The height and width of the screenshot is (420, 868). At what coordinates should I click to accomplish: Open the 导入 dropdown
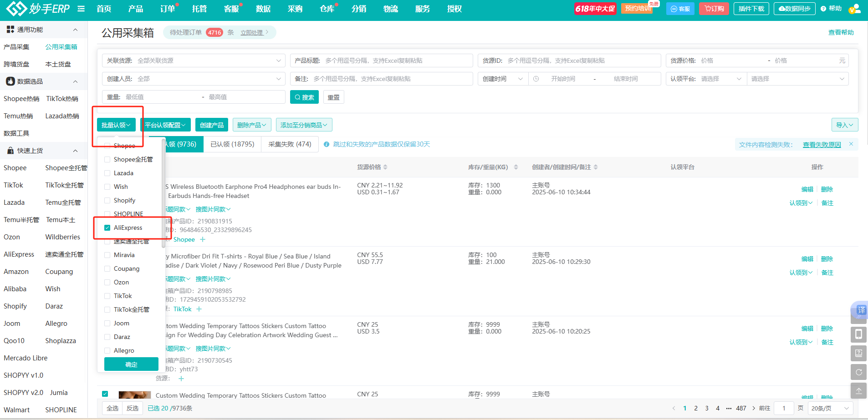tap(845, 125)
